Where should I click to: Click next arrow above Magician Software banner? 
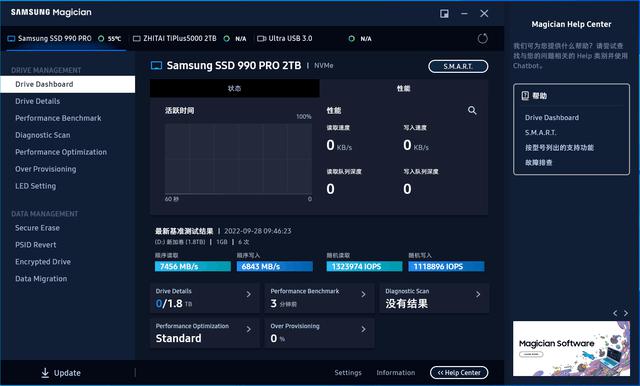coord(626,313)
